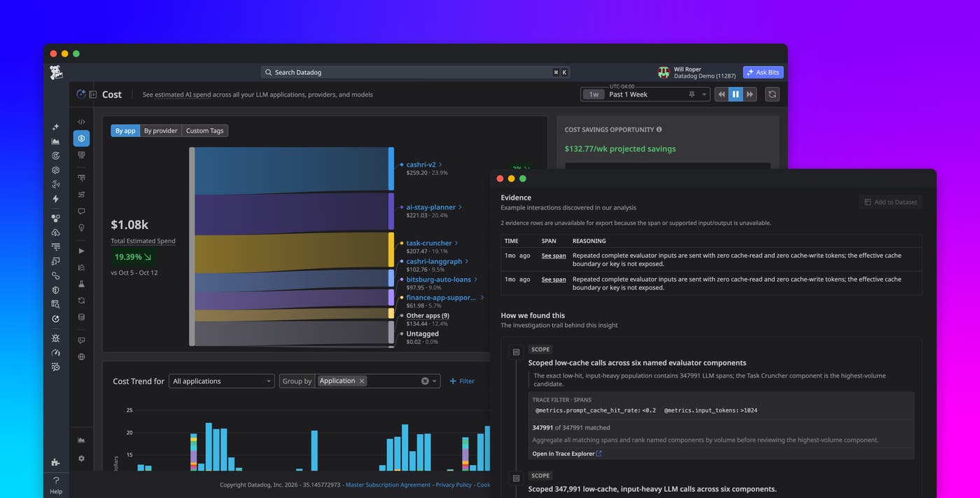Click the ai-stay-planner purple Sankey band
980x498 pixels.
point(291,212)
